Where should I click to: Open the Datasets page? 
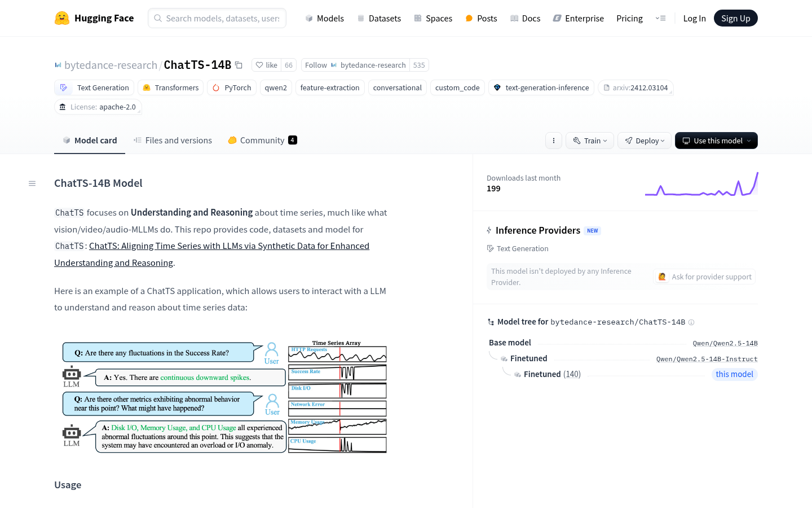coord(379,18)
